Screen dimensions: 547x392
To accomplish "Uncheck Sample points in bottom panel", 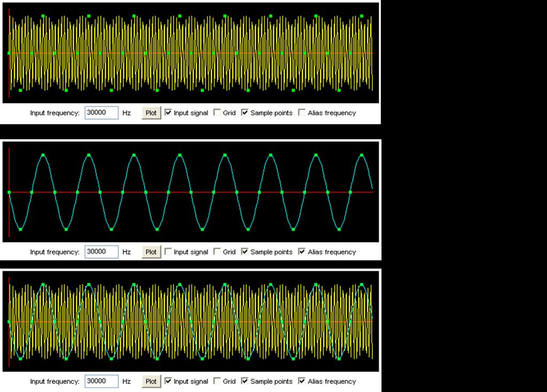I will (245, 381).
